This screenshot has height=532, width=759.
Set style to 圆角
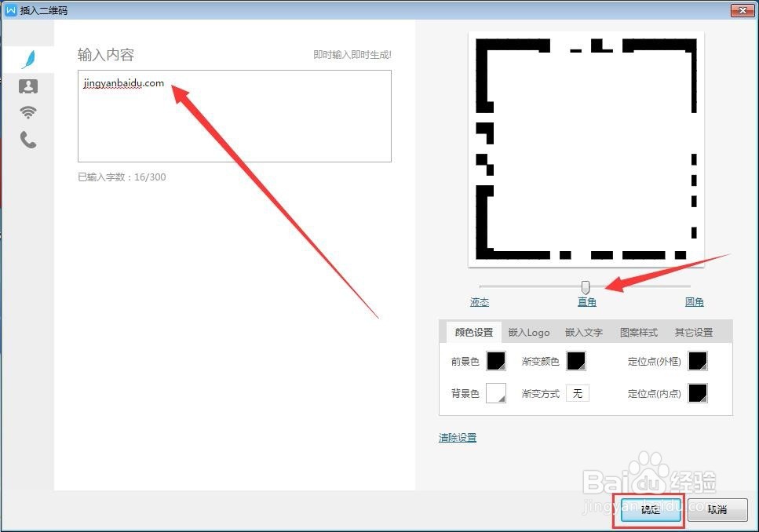coord(694,302)
